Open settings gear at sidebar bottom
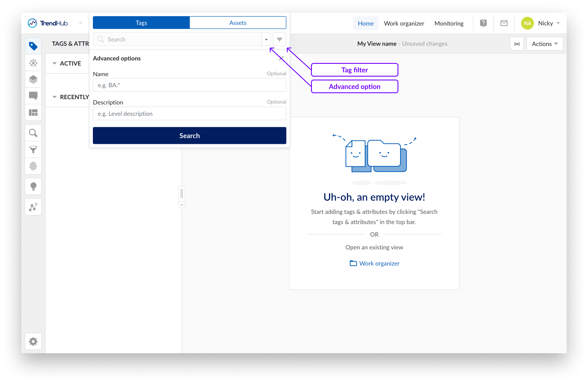588x383 pixels. 33,341
